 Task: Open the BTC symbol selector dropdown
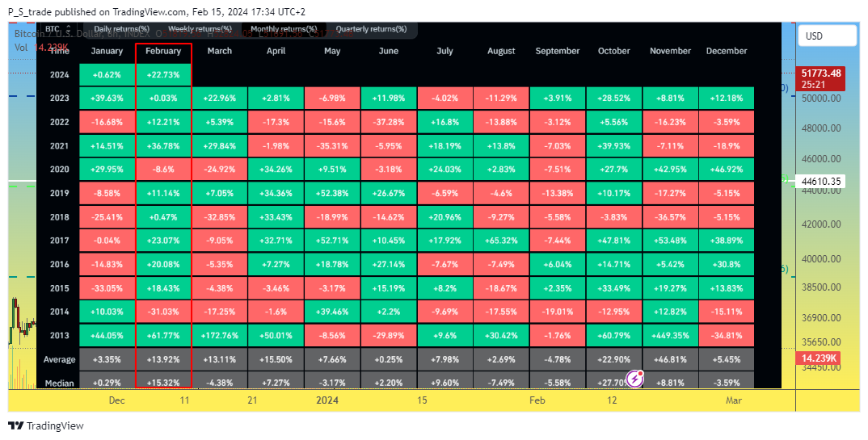pyautogui.click(x=59, y=29)
